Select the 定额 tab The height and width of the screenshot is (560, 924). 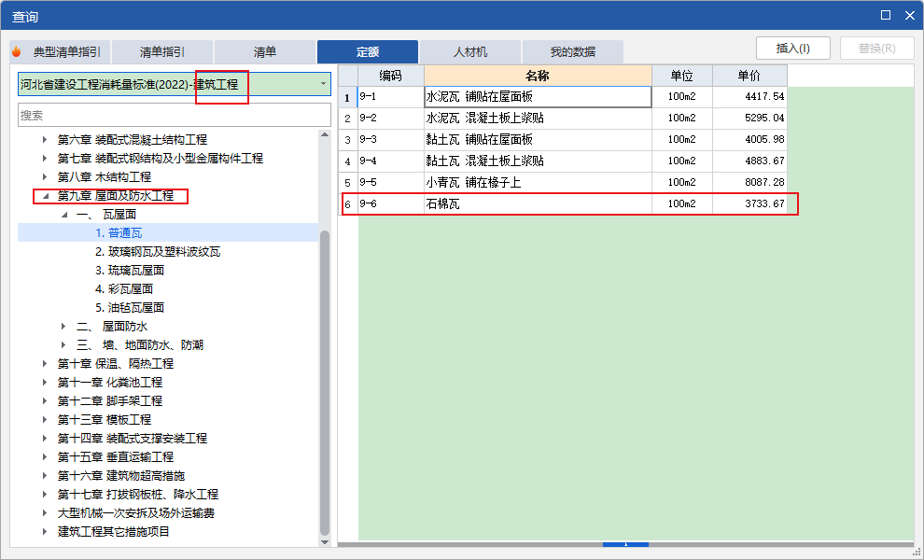[x=368, y=52]
